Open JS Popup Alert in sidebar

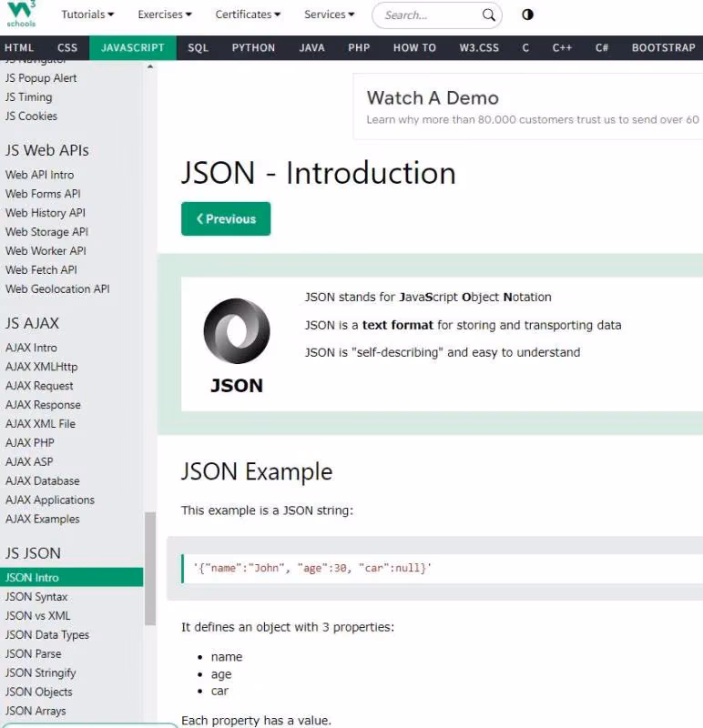click(41, 78)
